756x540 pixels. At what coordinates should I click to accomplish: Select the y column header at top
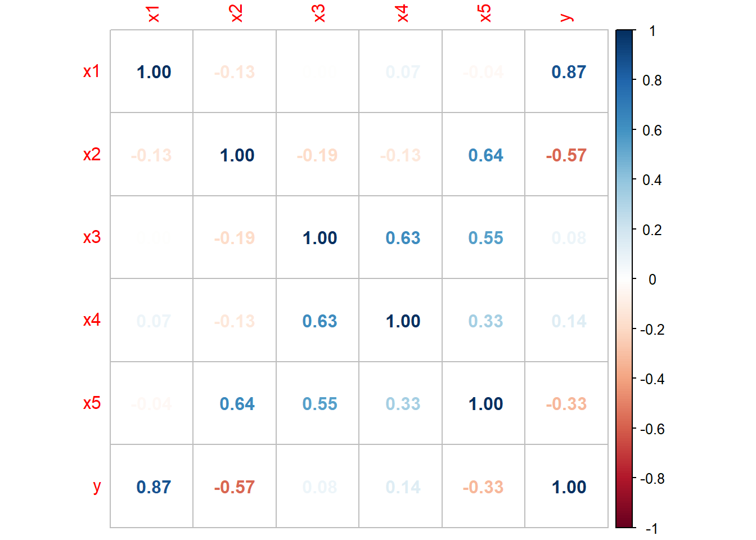tap(567, 17)
